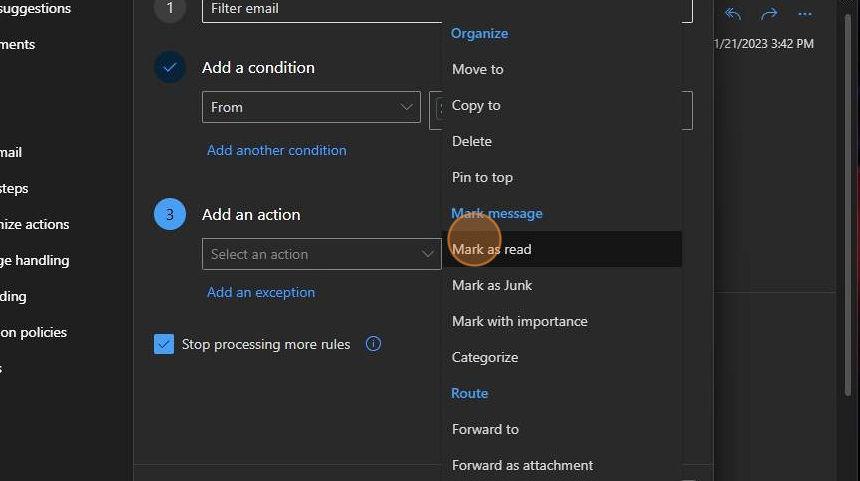Toggle Stop processing more rules checkbox
This screenshot has width=860, height=481.
(x=164, y=344)
